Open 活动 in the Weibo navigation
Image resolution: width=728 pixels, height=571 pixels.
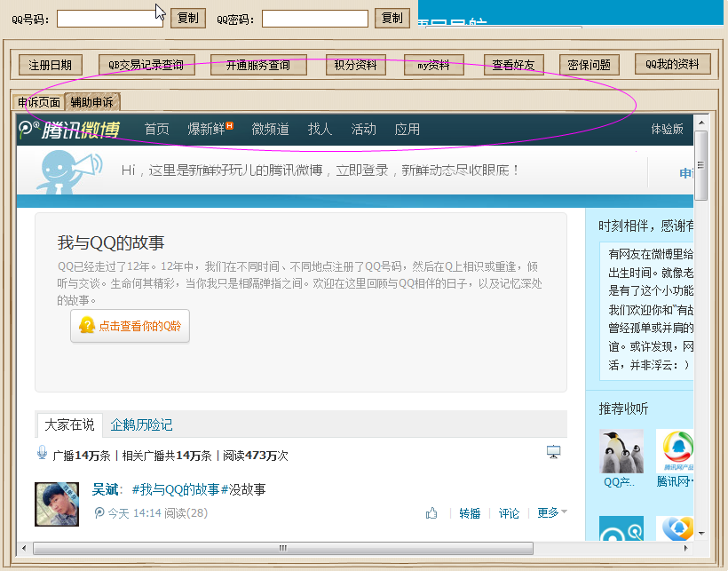click(363, 129)
